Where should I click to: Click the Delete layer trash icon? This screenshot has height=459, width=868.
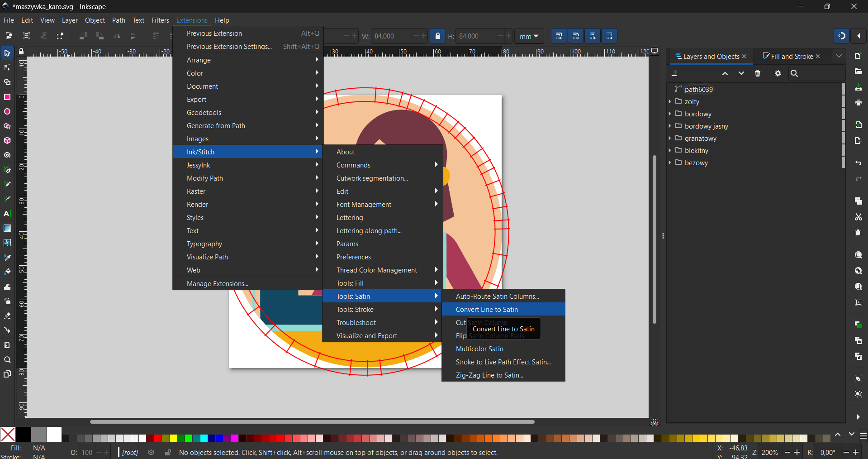click(x=758, y=73)
